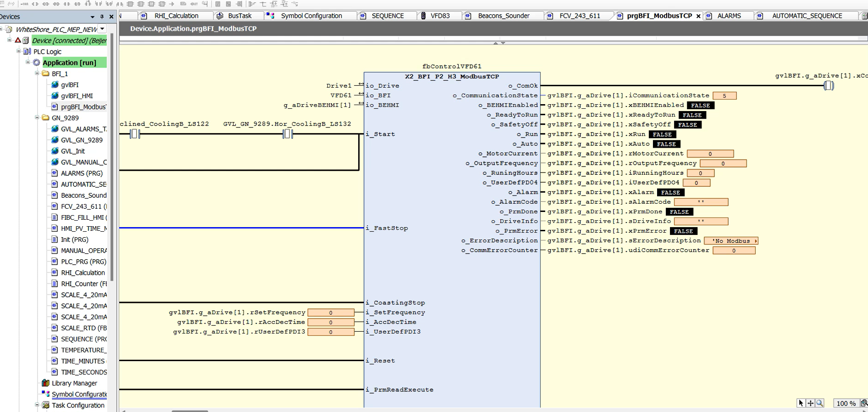Close the prgBFI_ModbusTCP tab

tap(698, 16)
